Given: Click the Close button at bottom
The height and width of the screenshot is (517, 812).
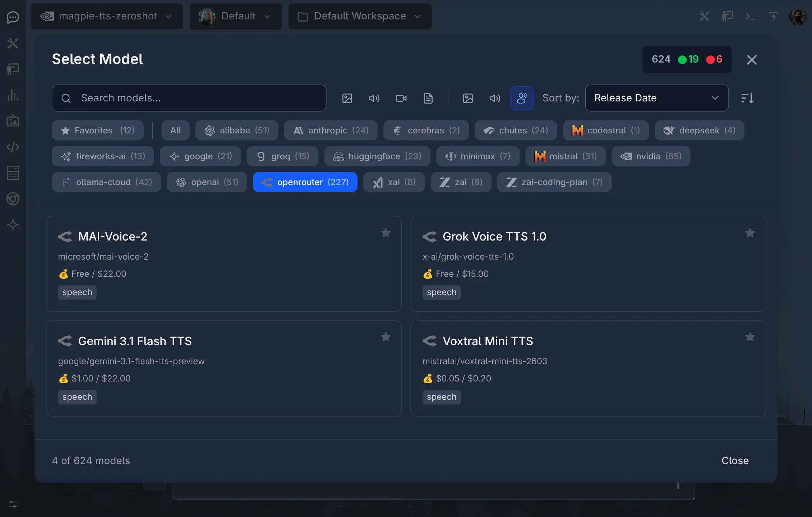Looking at the screenshot, I should pos(735,461).
